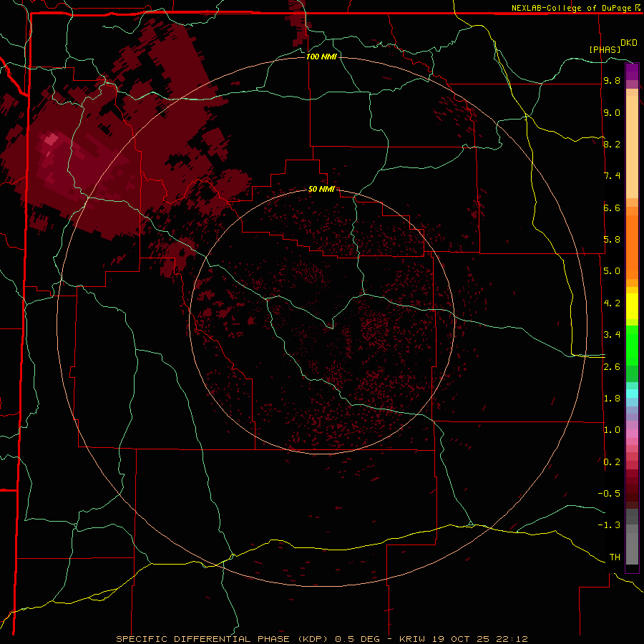Click the brightest pink core of northwest echo

(x=52, y=140)
